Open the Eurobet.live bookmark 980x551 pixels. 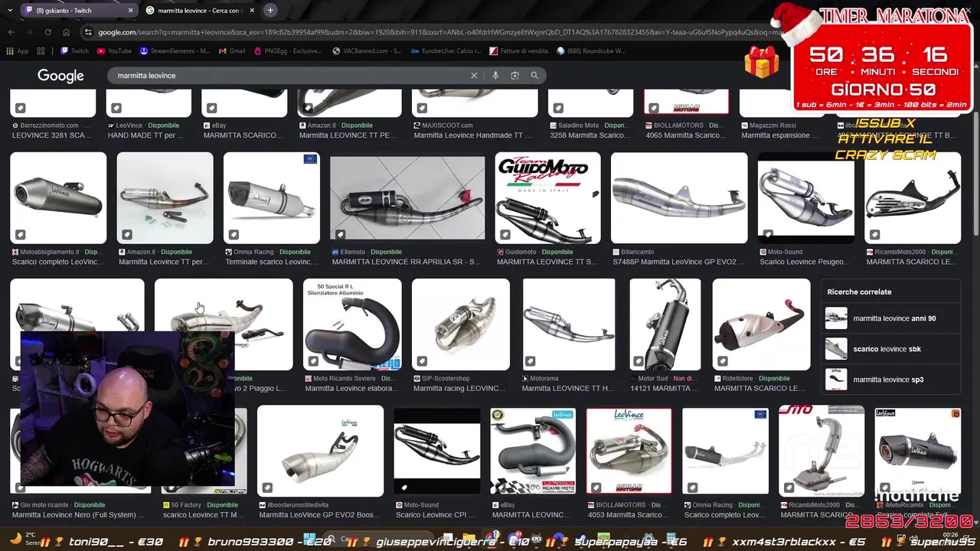tap(444, 51)
